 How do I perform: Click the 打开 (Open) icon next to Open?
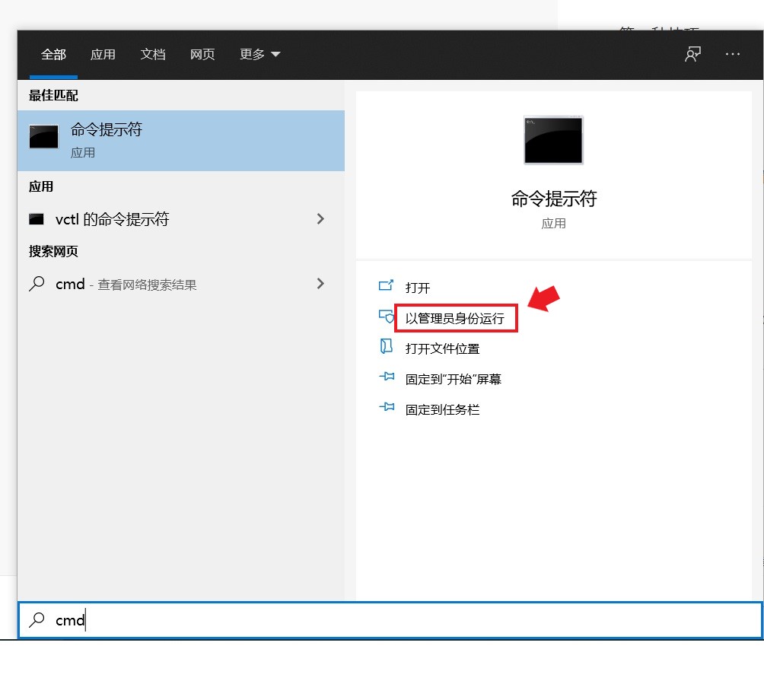coord(388,288)
